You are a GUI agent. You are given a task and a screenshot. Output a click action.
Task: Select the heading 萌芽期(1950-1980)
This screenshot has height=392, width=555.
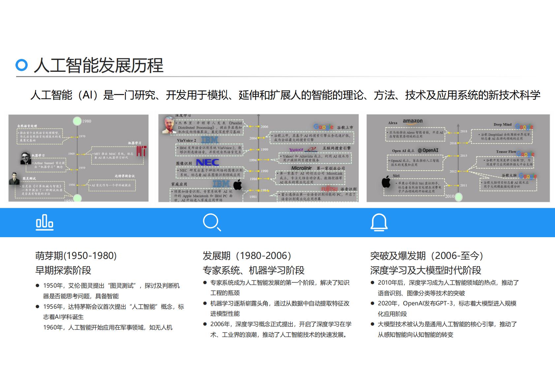click(76, 255)
